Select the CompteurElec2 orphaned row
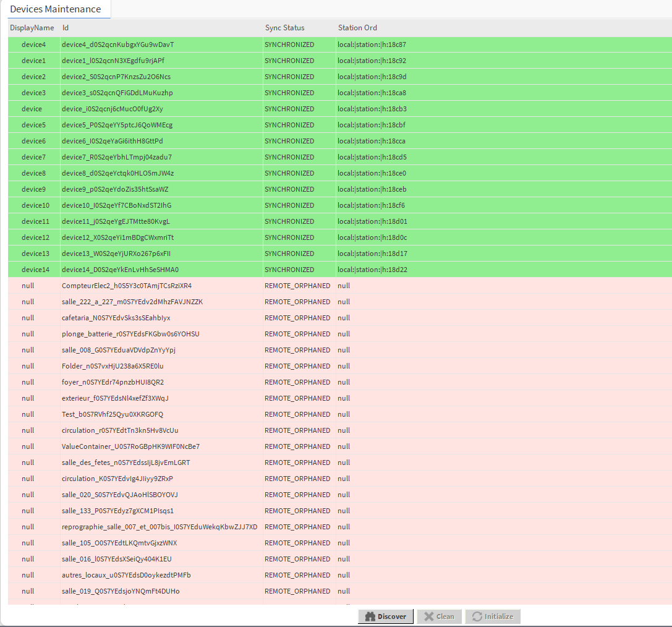This screenshot has width=672, height=627. click(x=127, y=286)
